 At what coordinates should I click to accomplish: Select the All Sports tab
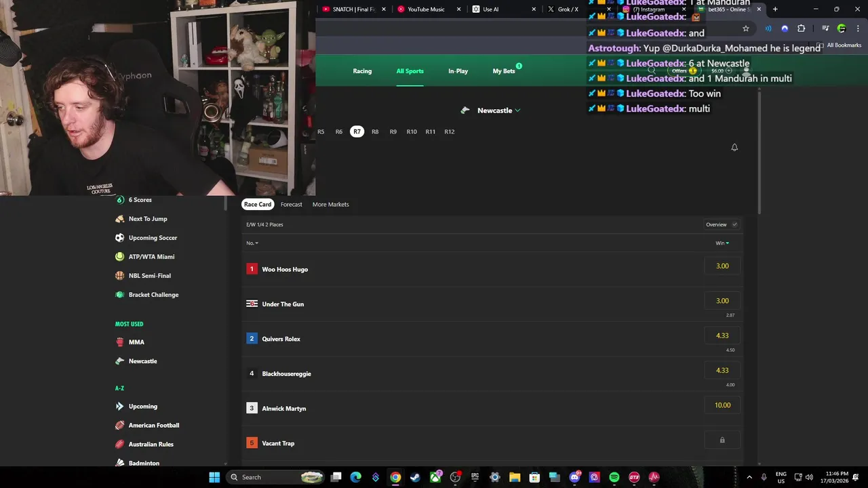(x=410, y=71)
